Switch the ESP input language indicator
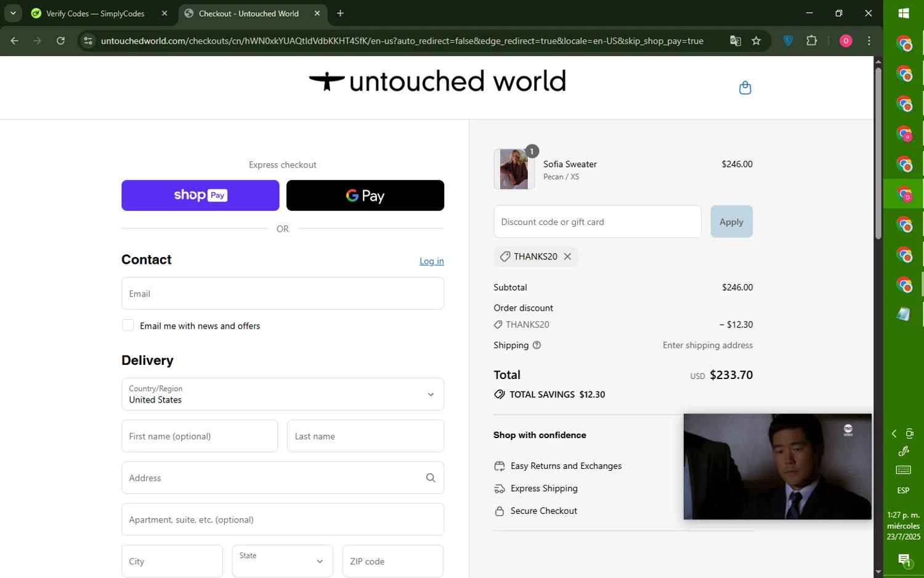The height and width of the screenshot is (578, 924). (904, 490)
